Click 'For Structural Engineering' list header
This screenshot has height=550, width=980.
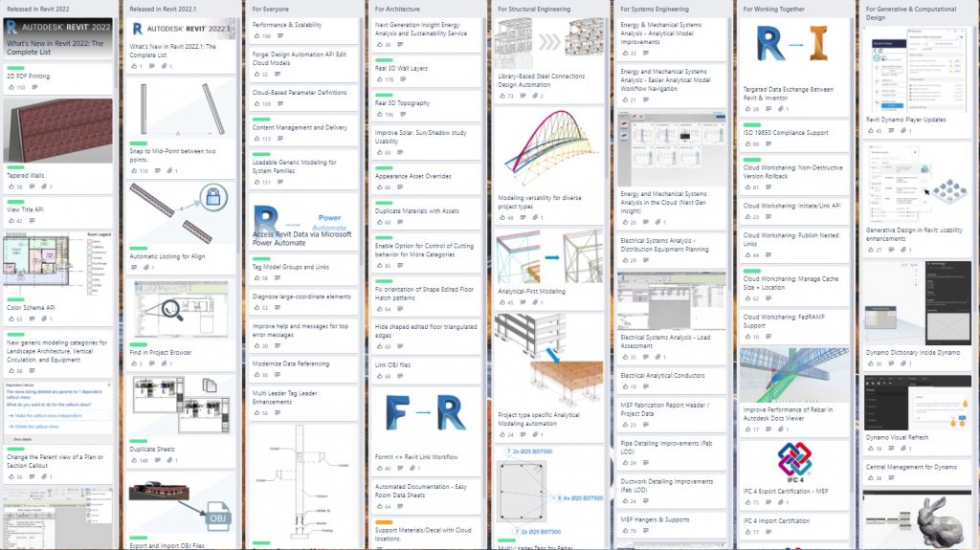[x=534, y=9]
